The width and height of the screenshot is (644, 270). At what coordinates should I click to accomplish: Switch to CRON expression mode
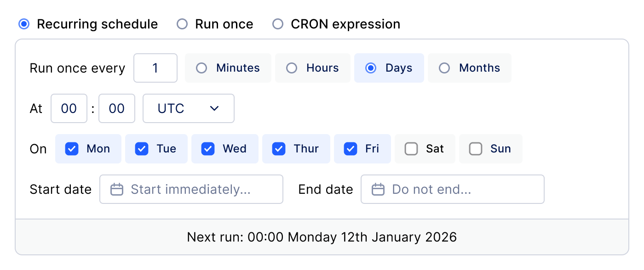pos(278,24)
